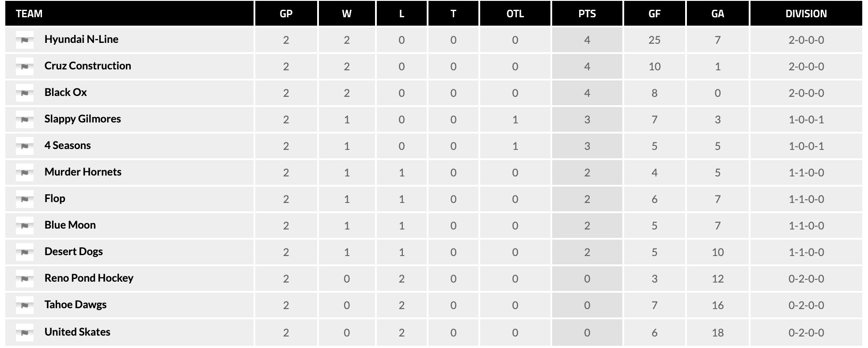Image resolution: width=868 pixels, height=348 pixels.
Task: Go to Reno Pond Hockey team page
Action: click(89, 278)
